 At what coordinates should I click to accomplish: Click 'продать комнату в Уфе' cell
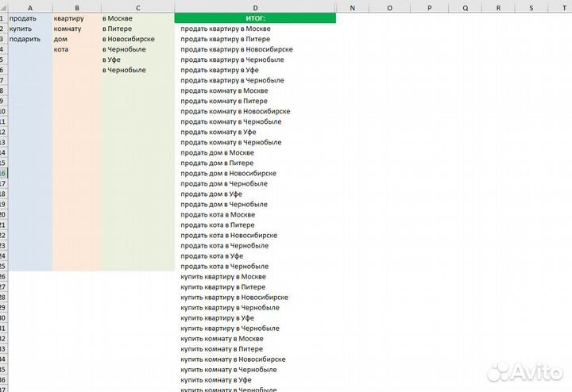click(255, 132)
